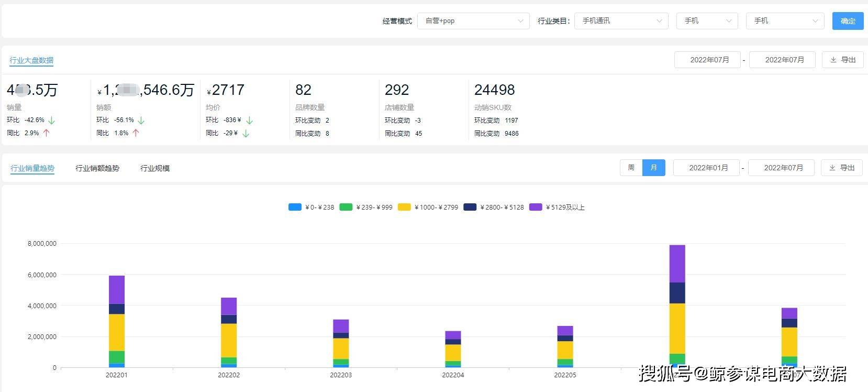Click the 202202 stacked bar
This screenshot has width=868, height=392.
coord(229,332)
